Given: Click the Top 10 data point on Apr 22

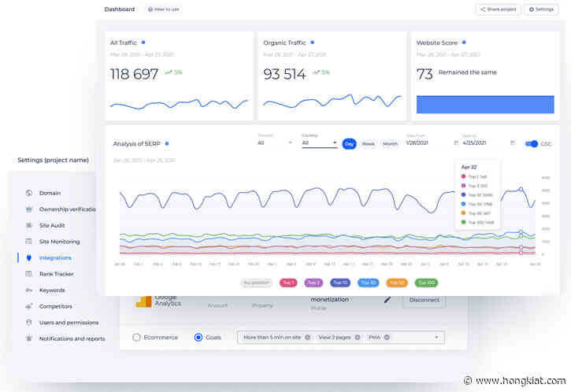Looking at the screenshot, I should [x=521, y=189].
